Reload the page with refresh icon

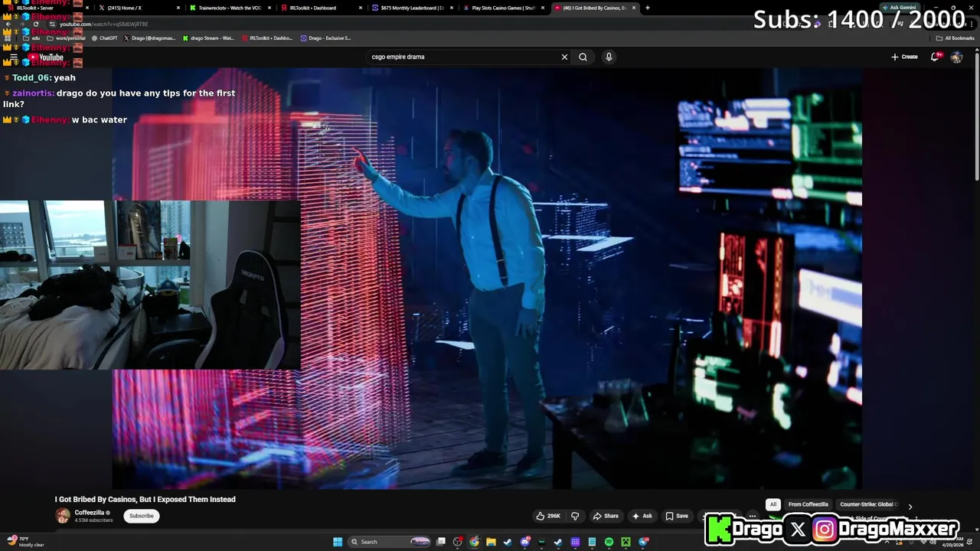pyautogui.click(x=35, y=24)
